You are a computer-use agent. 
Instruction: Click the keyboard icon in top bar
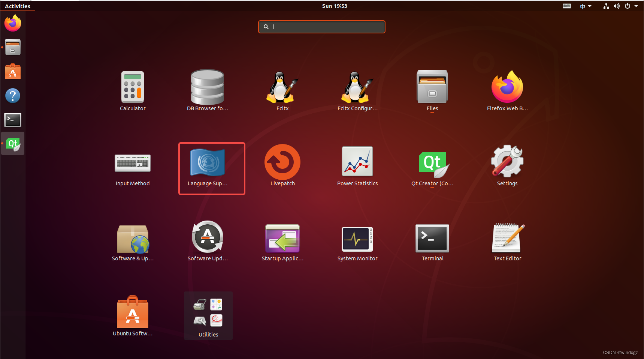click(567, 6)
